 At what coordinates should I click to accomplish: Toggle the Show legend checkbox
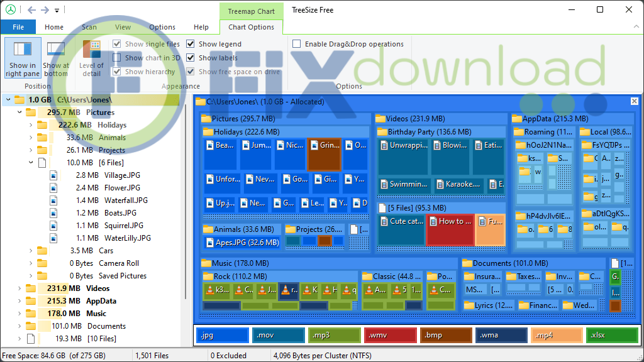(192, 44)
